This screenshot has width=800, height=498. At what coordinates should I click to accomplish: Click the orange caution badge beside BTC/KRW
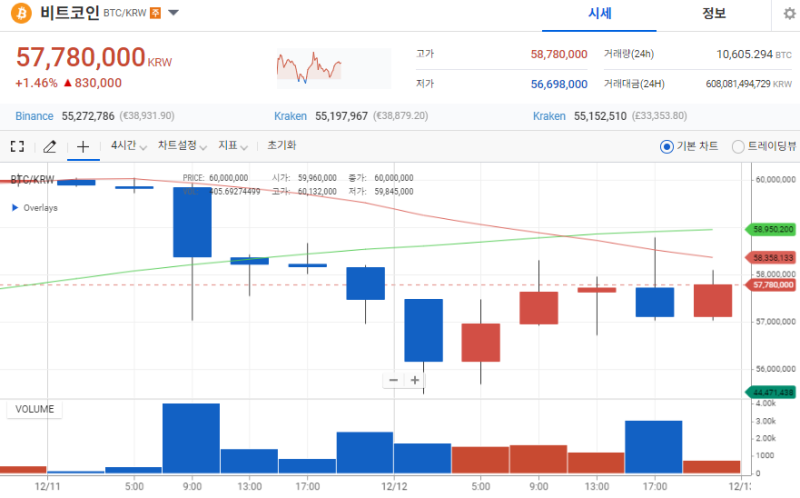(x=155, y=13)
